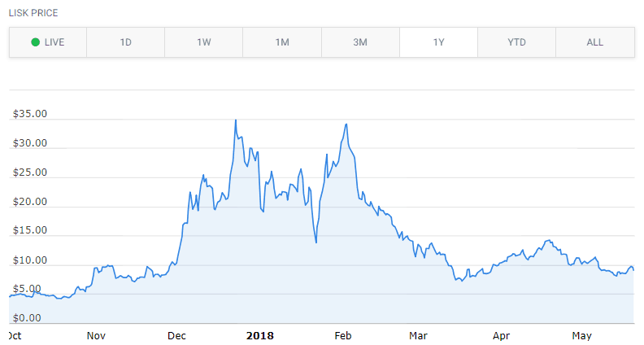
Task: Click the $15.00 axis label
Action: coord(29,230)
